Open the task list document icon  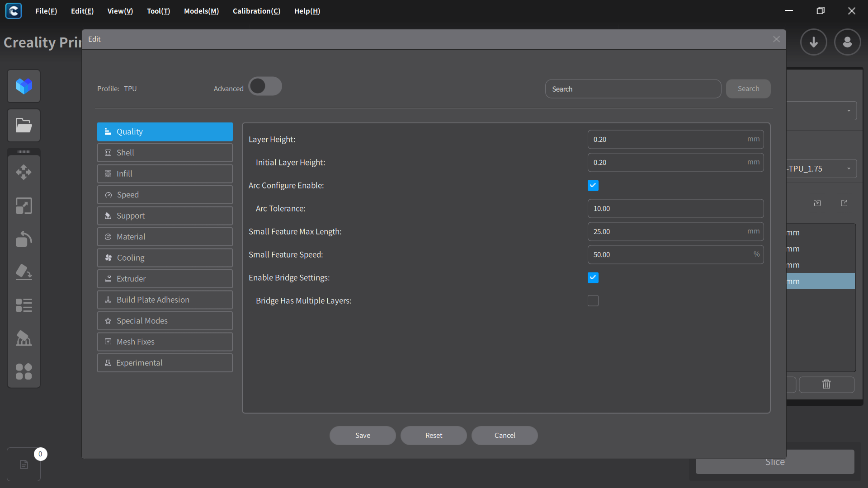click(x=24, y=465)
